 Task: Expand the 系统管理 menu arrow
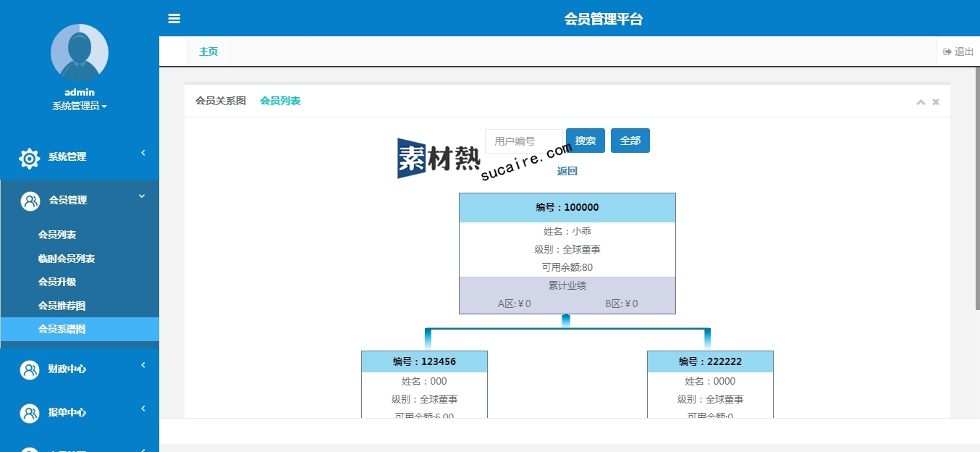coord(143,152)
